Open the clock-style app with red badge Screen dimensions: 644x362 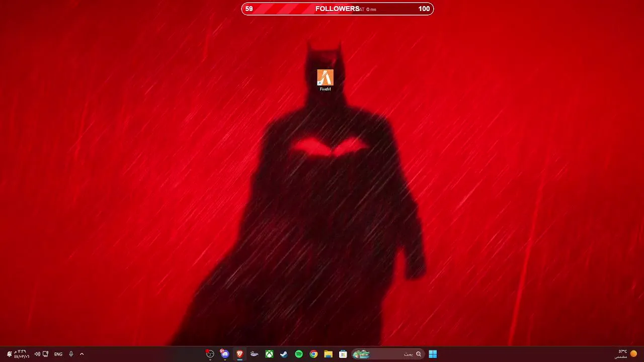click(x=210, y=354)
